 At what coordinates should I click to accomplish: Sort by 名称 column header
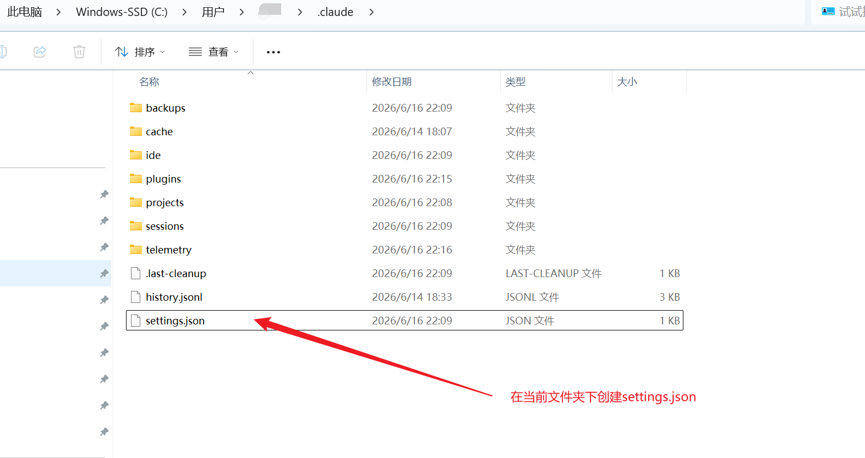[149, 82]
